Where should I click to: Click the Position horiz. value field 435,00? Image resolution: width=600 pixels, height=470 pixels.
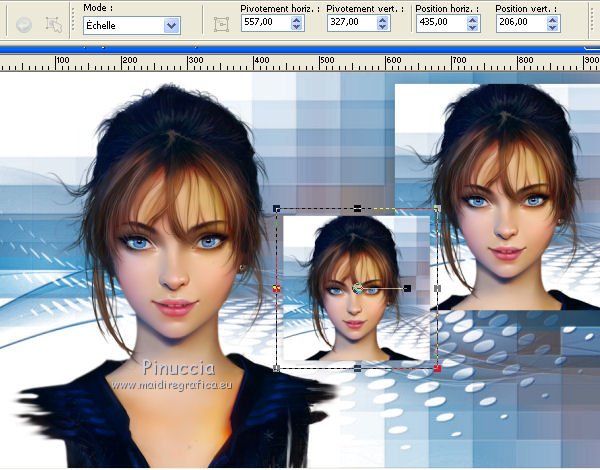[442, 23]
